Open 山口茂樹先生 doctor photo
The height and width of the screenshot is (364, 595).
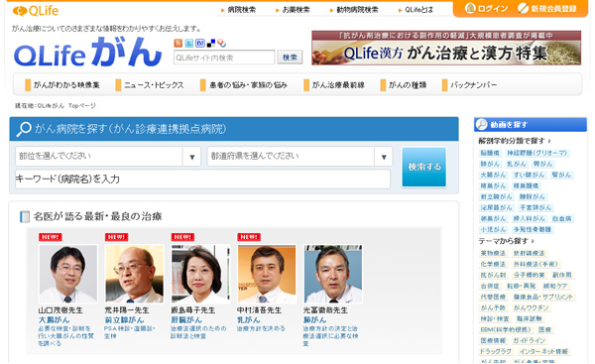[x=67, y=274]
